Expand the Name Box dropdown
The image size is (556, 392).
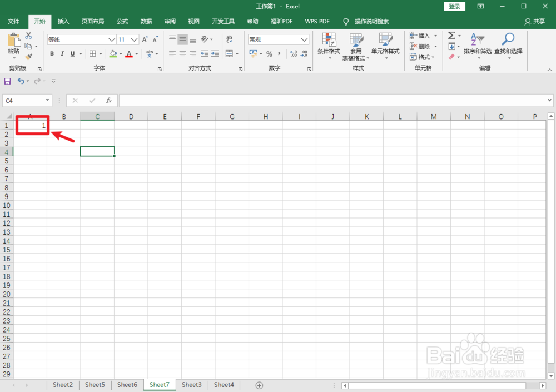tap(47, 101)
